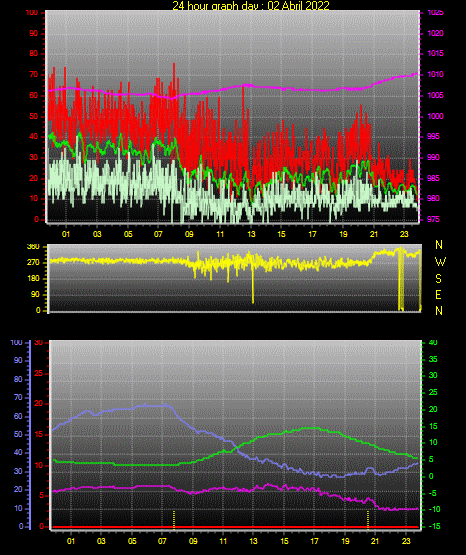
Task: Click the 100 label on red wind axis
Action: (x=31, y=12)
